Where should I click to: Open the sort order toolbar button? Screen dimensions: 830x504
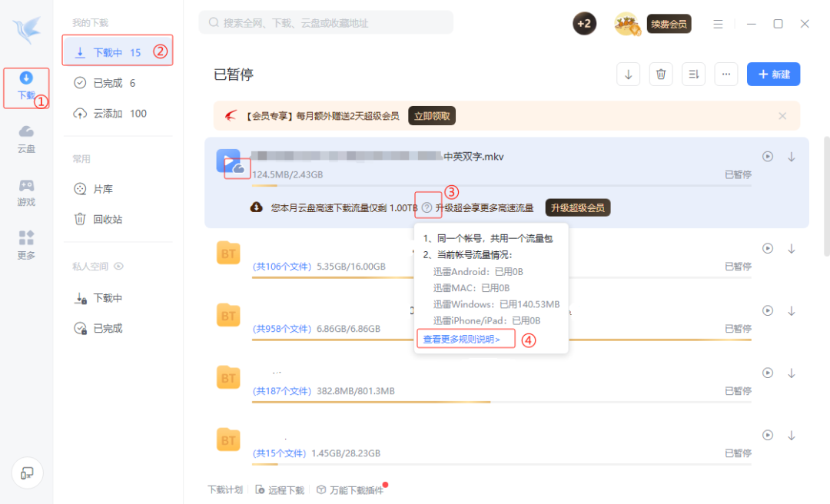[x=693, y=74]
